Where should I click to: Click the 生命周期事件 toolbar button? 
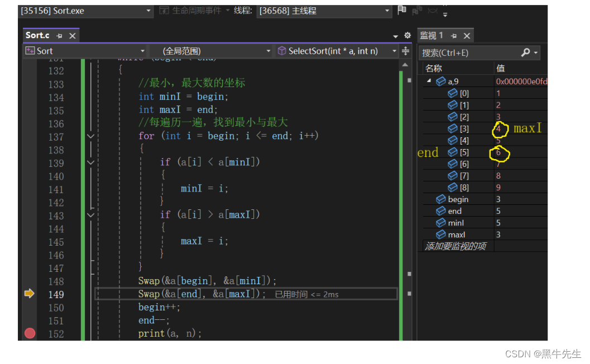(x=194, y=11)
